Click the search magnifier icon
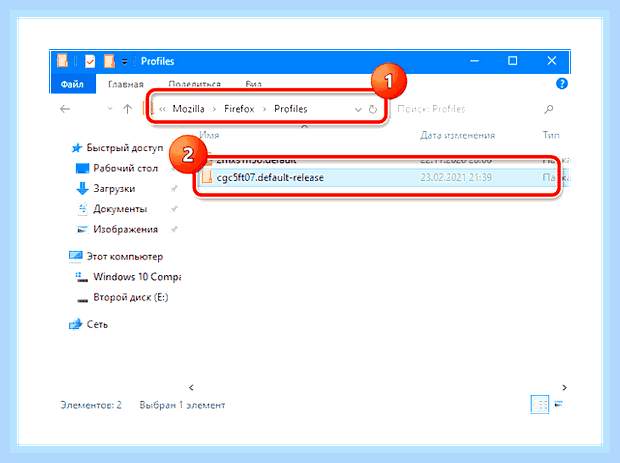The image size is (620, 463). 548,109
